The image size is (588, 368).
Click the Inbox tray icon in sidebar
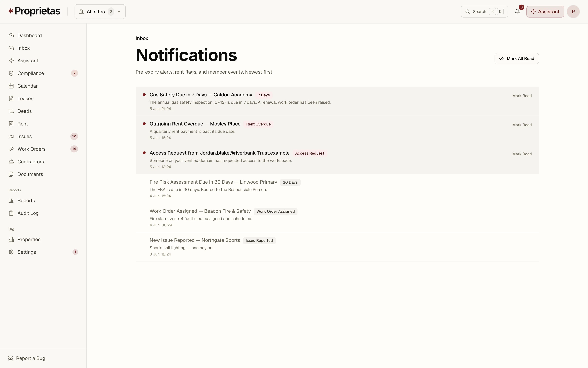tap(11, 48)
